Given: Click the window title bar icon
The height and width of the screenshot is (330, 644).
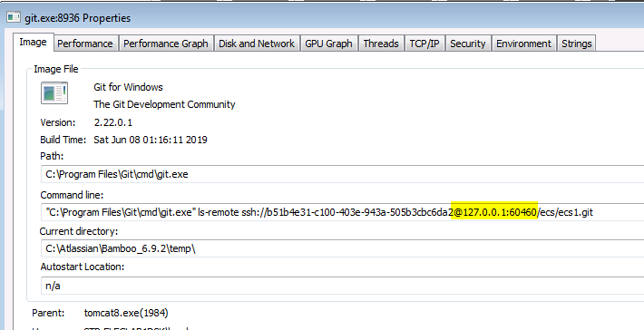Looking at the screenshot, I should tap(14, 17).
